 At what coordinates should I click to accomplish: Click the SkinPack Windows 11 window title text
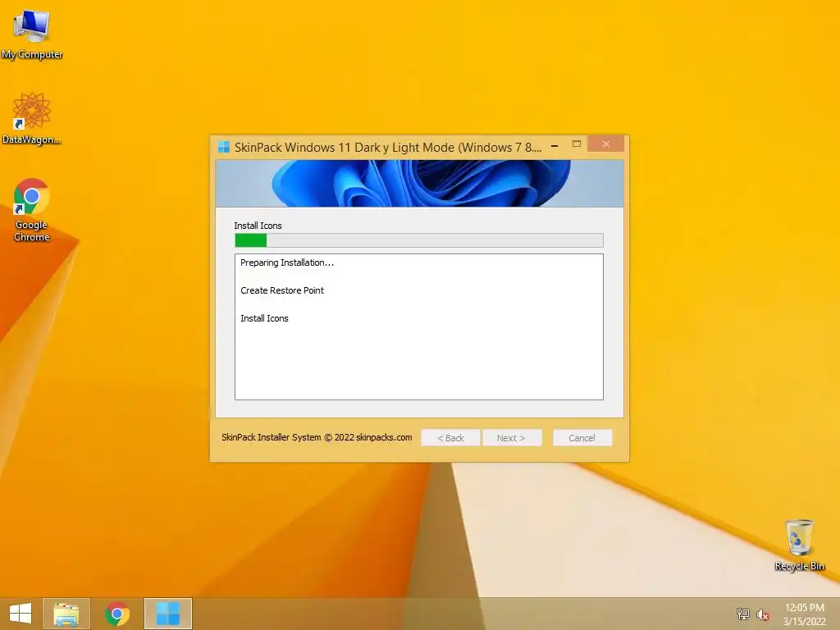pos(388,148)
